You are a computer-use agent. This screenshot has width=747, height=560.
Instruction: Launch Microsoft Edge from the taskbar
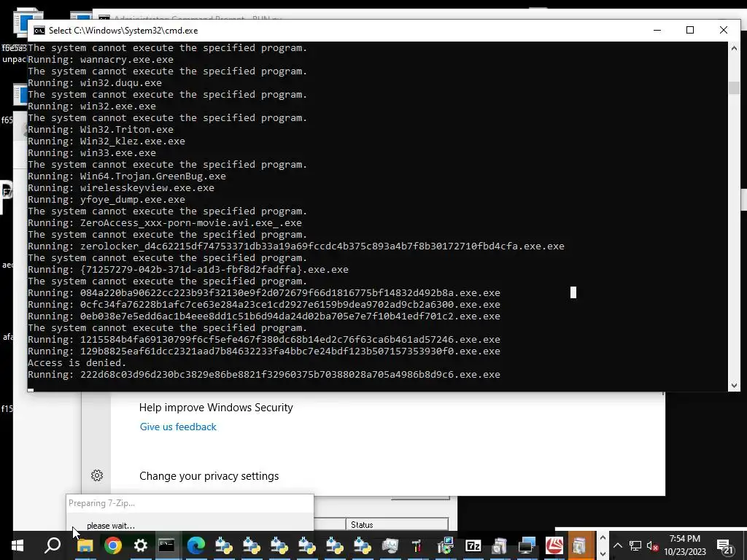coord(196,545)
